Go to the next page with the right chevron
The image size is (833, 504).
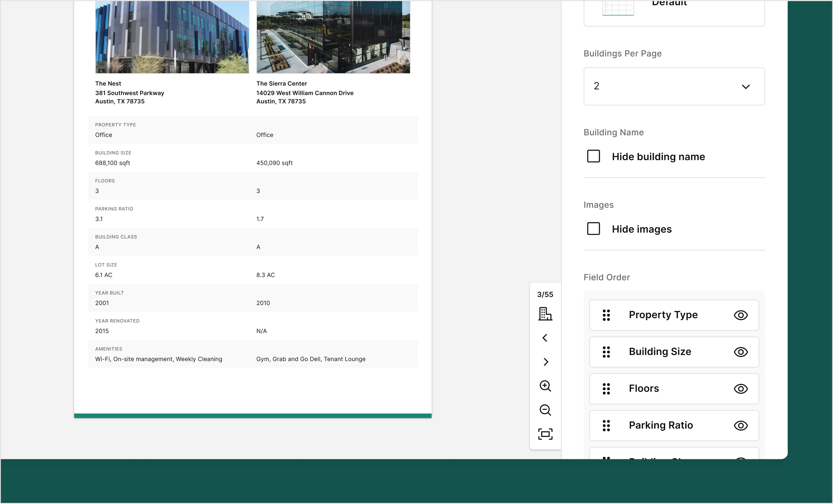[x=545, y=362]
